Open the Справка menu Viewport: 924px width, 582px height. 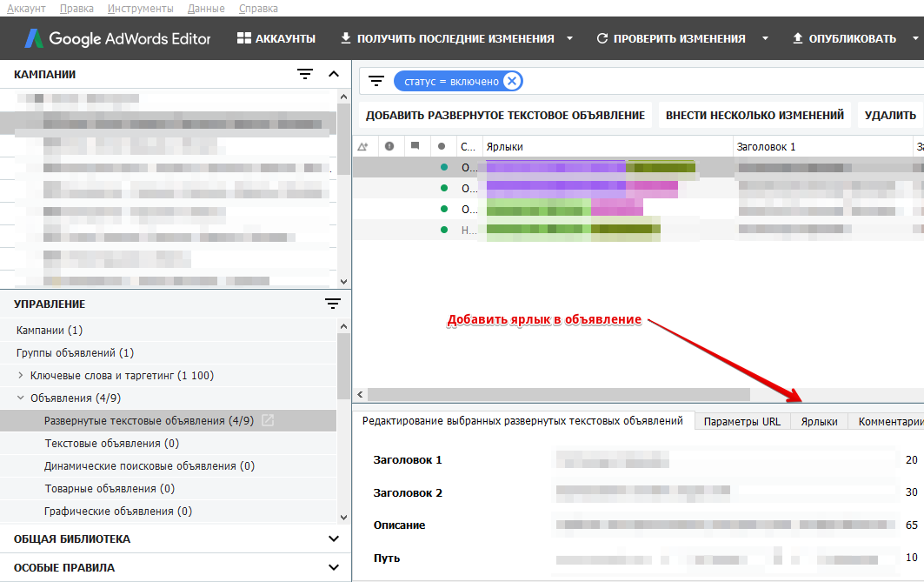(258, 8)
